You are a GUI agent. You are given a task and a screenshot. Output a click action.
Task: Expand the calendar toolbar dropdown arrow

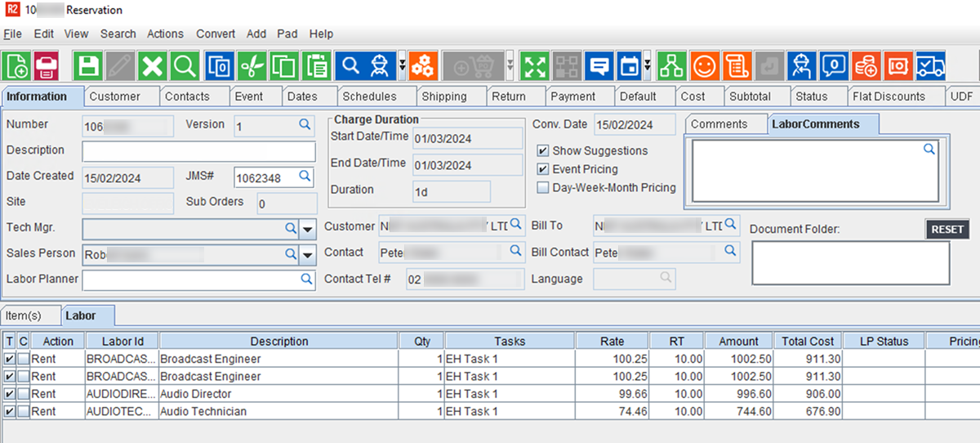(x=648, y=65)
